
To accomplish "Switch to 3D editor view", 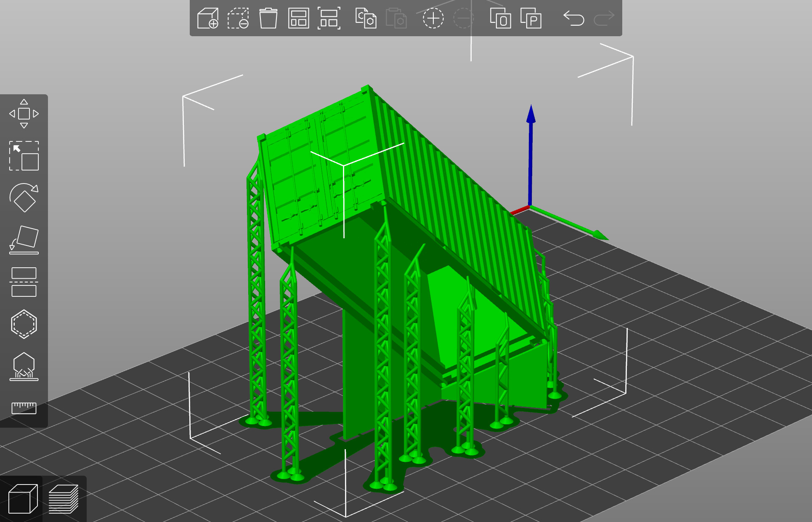I will coord(23,499).
